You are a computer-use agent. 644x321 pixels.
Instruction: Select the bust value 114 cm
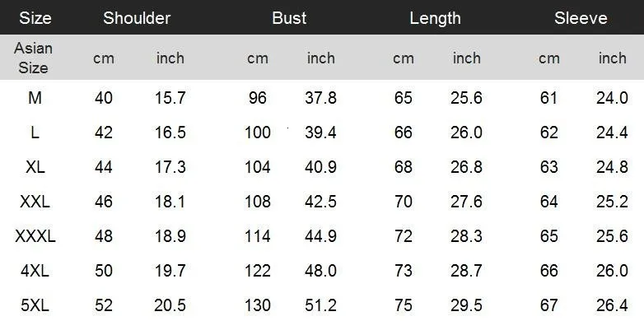[258, 236]
